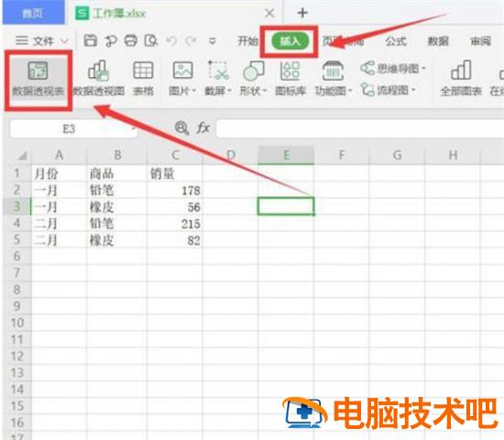The width and height of the screenshot is (504, 440).
Task: Select column G header
Action: click(398, 156)
